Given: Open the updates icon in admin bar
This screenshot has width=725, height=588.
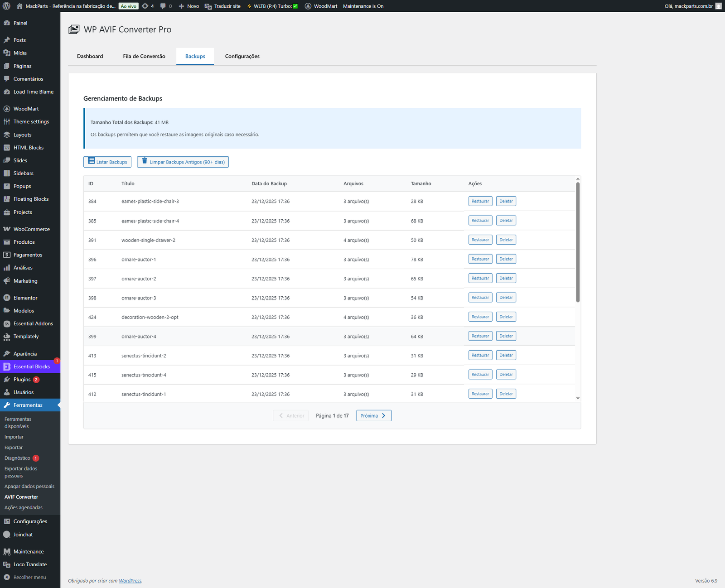Looking at the screenshot, I should click(145, 6).
